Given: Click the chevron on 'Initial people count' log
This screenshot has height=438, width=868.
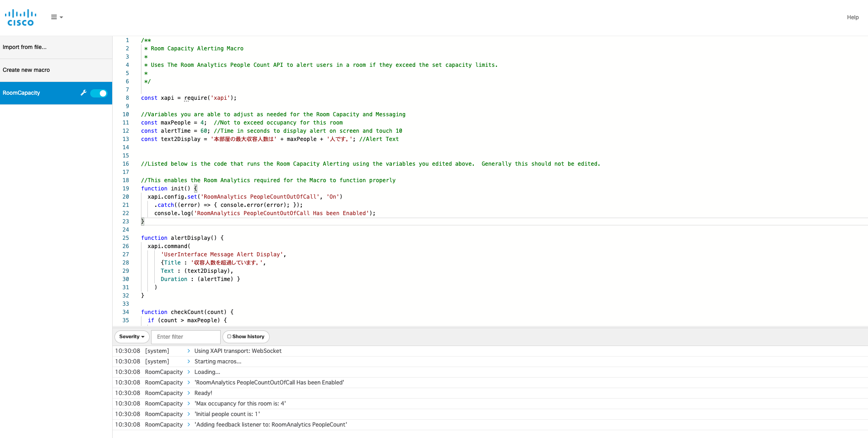Looking at the screenshot, I should (189, 414).
